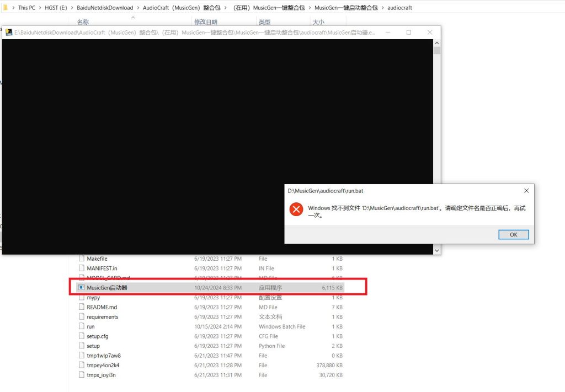Viewport: 565px width, 392px height.
Task: Expand the chevron after HGST (E:)
Action: click(72, 8)
